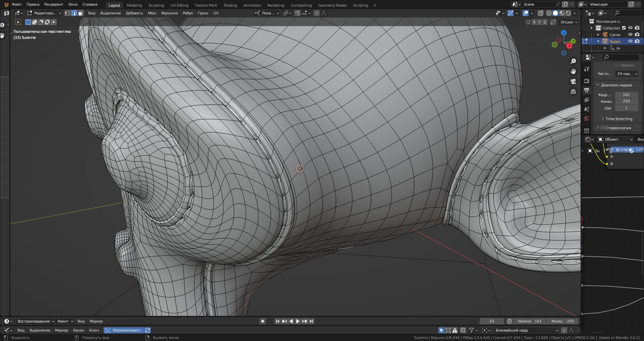644x341 pixels.
Task: Jump to next keyframe
Action: click(x=305, y=321)
